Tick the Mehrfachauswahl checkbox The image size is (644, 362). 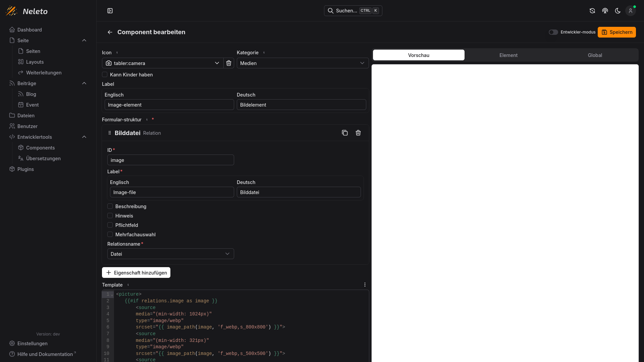point(110,234)
